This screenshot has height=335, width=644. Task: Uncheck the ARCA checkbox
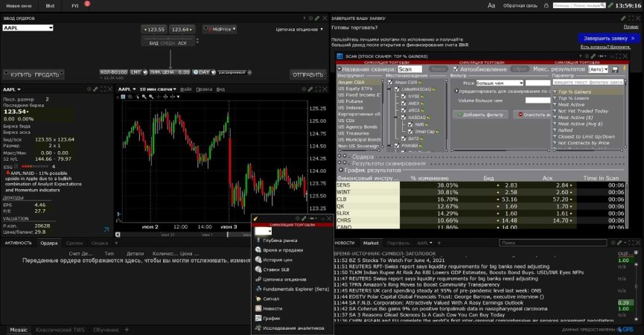click(x=404, y=110)
